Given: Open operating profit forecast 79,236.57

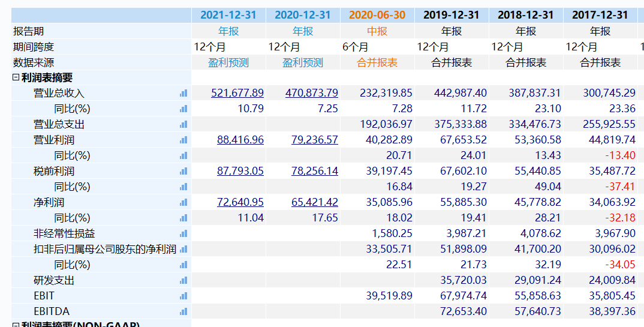Looking at the screenshot, I should pos(315,140).
